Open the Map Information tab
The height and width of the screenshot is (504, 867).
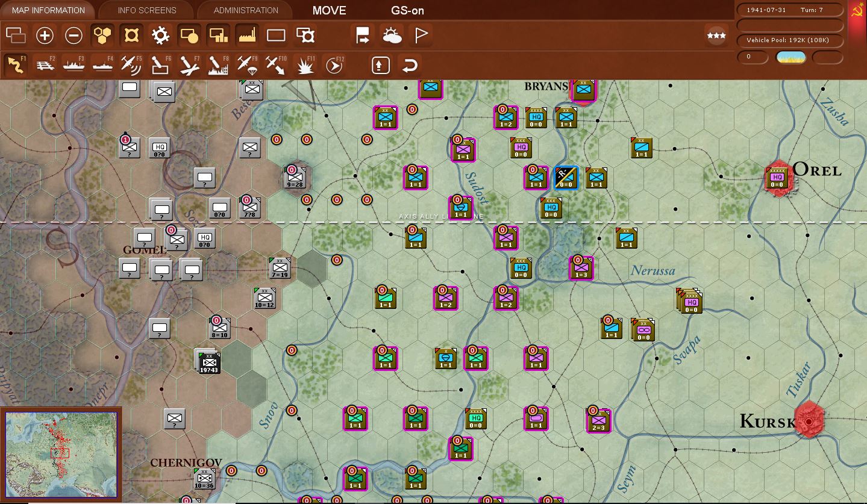pos(48,10)
